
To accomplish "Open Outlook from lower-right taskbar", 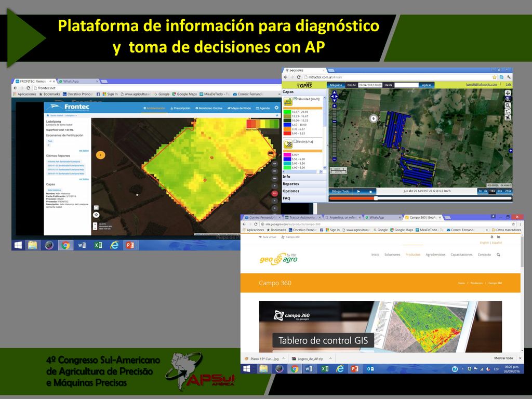I will point(370,369).
